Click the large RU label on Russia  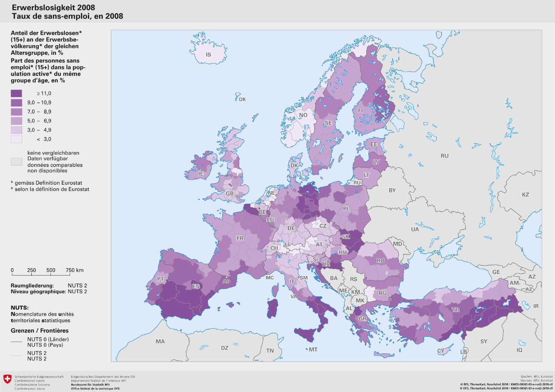[x=445, y=156]
